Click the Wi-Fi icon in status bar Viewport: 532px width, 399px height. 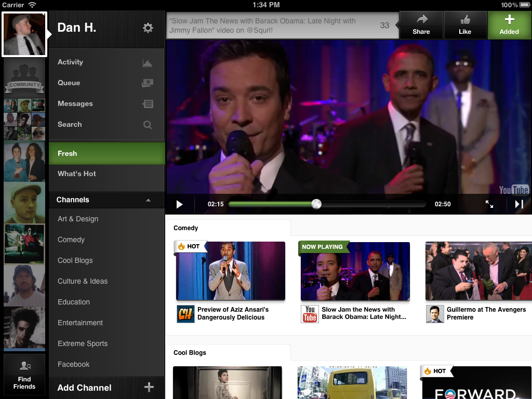(32, 5)
